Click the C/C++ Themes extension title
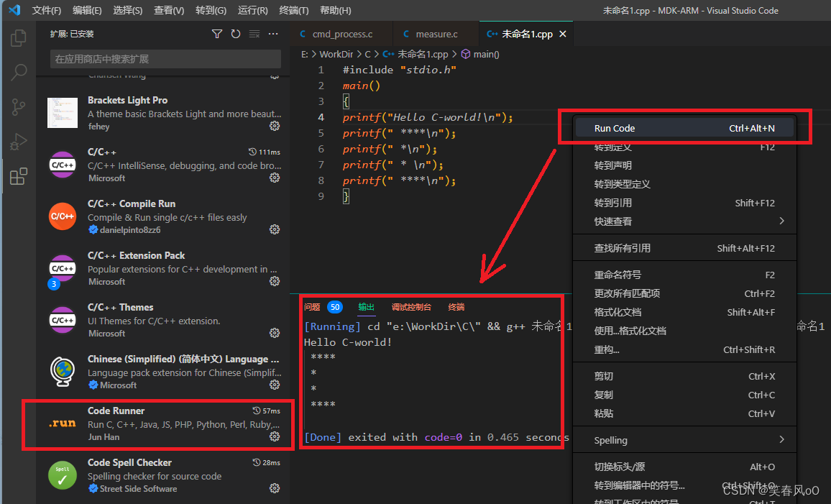 [120, 308]
